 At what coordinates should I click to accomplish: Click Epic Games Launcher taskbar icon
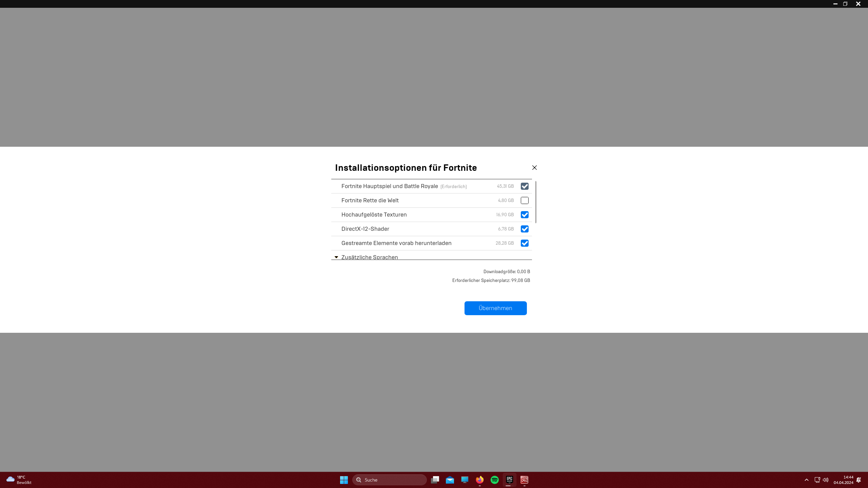pos(509,480)
